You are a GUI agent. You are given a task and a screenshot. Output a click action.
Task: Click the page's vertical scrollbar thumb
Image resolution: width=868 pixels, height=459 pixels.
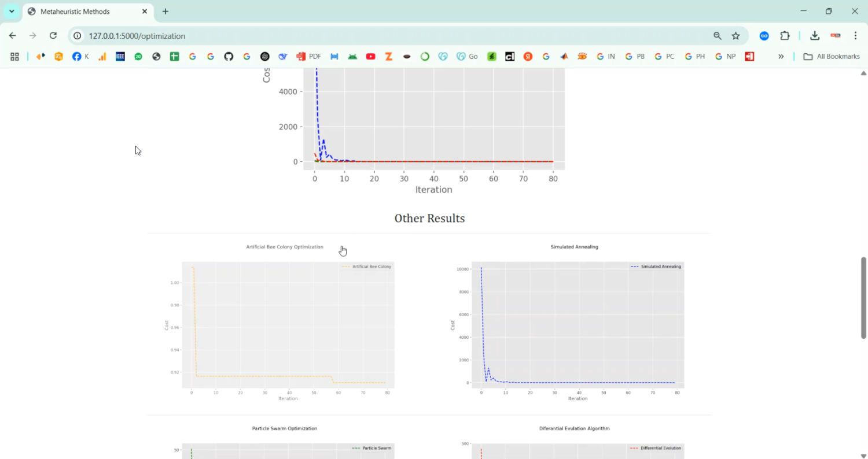863,298
